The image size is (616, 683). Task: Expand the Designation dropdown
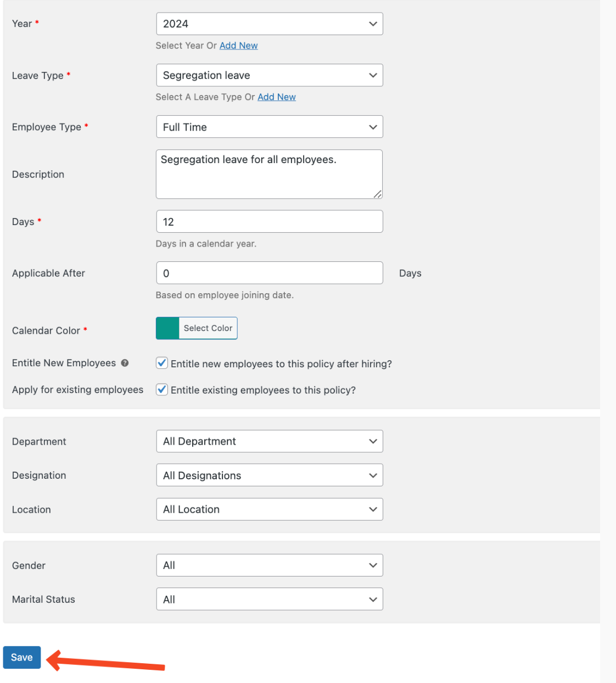(269, 475)
